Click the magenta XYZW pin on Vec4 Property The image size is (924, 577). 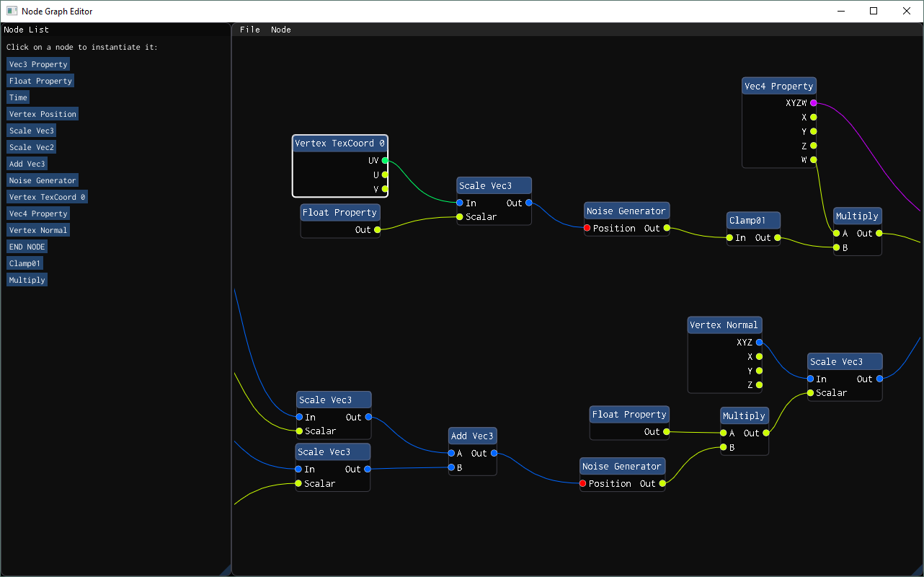pos(813,102)
